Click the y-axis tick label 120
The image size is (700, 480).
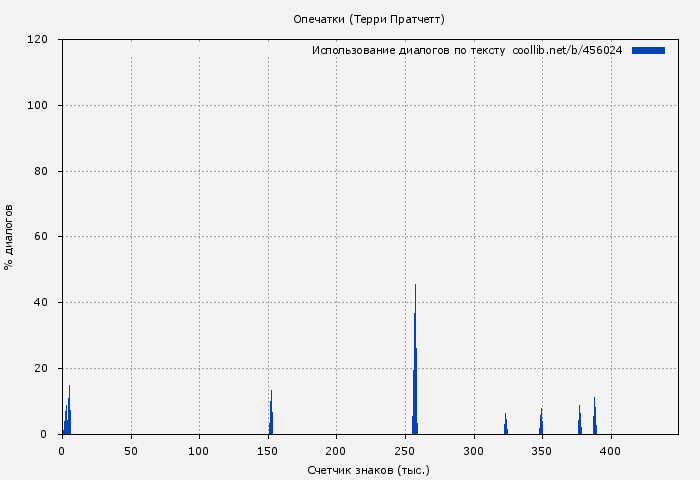pyautogui.click(x=38, y=40)
